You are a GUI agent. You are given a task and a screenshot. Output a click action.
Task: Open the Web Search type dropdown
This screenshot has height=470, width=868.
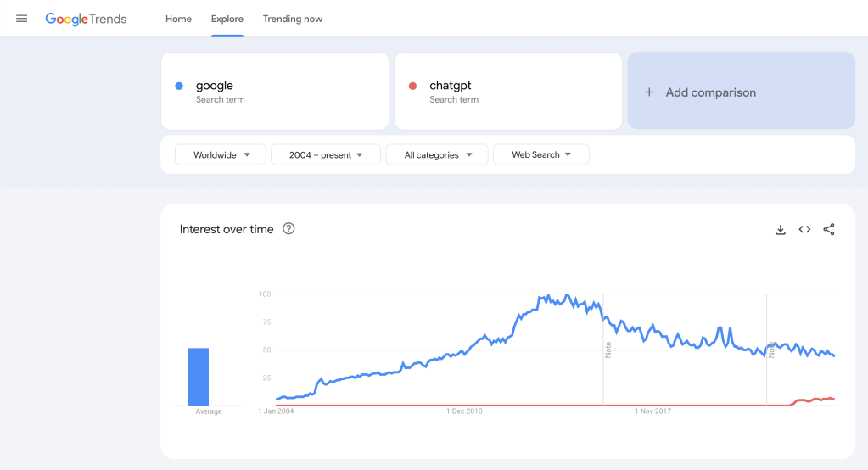click(x=540, y=154)
